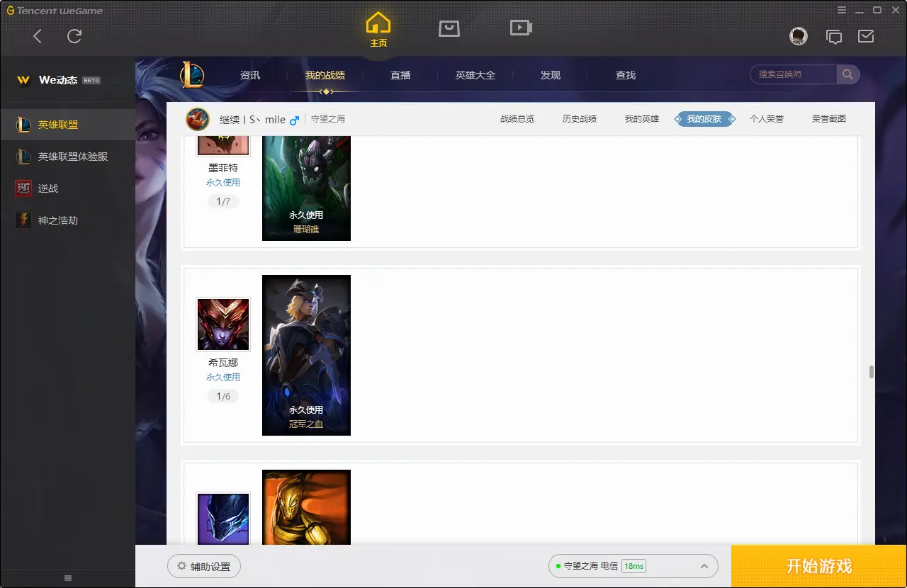The height and width of the screenshot is (588, 907).
Task: Click the blue male gender icon
Action: click(294, 120)
